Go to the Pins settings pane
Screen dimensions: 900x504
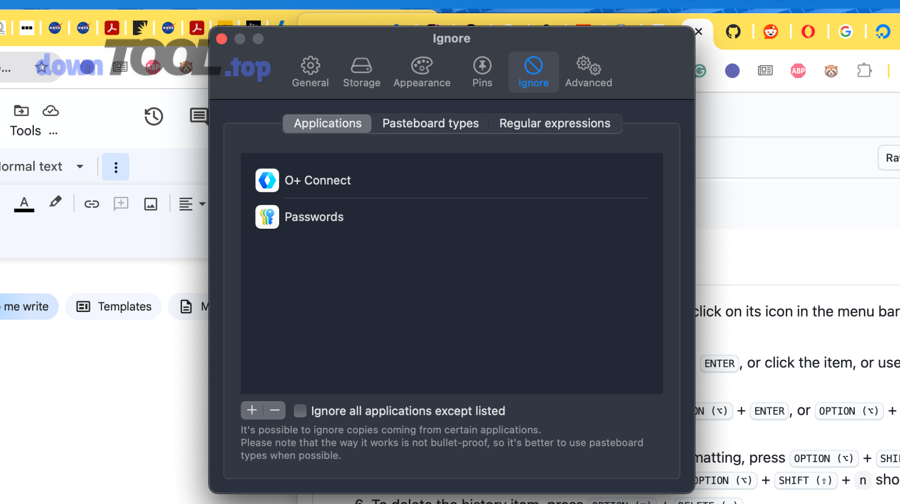[x=482, y=72]
